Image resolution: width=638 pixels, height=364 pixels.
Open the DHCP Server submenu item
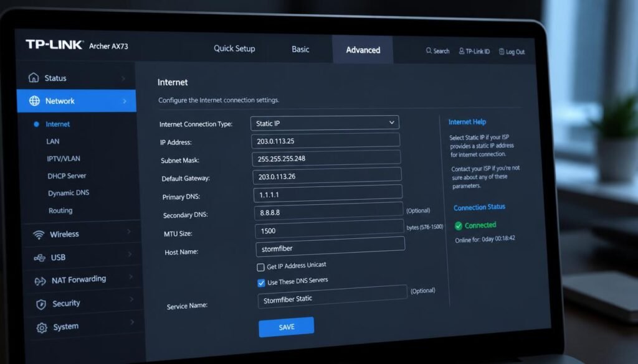pos(67,176)
